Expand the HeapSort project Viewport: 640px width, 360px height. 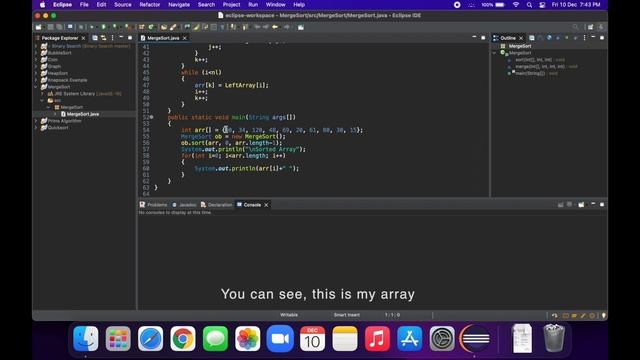point(36,73)
